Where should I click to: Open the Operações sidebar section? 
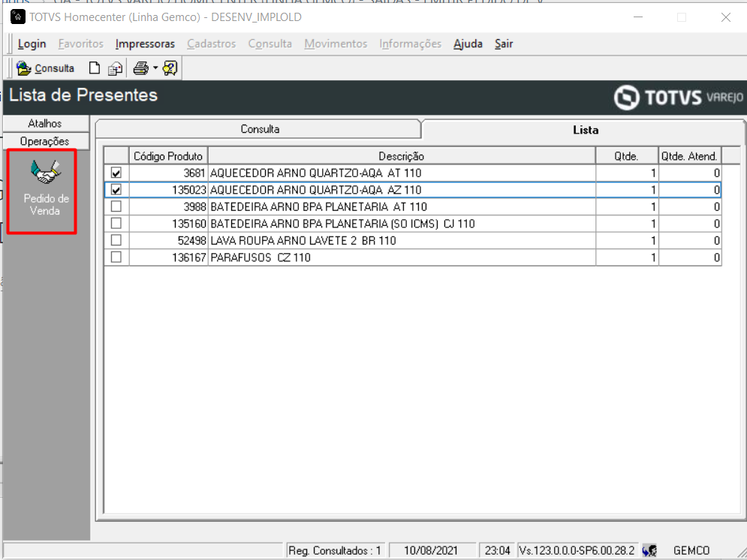pyautogui.click(x=45, y=141)
